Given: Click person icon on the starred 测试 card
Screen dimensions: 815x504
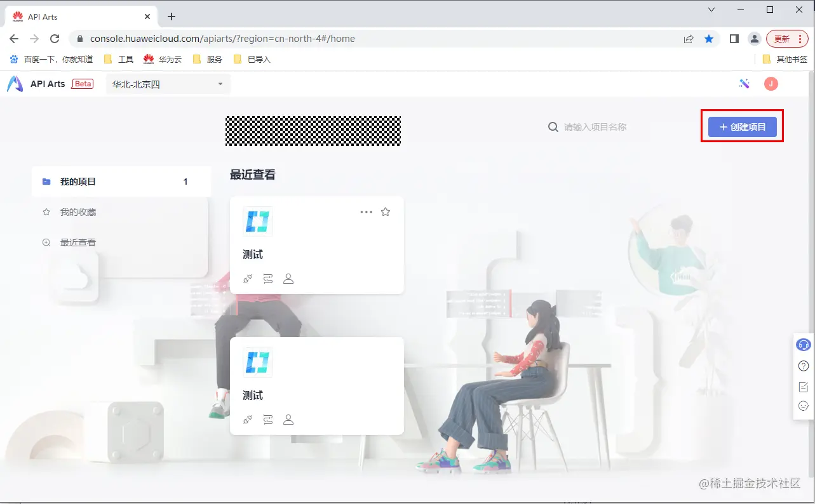Looking at the screenshot, I should (x=288, y=279).
